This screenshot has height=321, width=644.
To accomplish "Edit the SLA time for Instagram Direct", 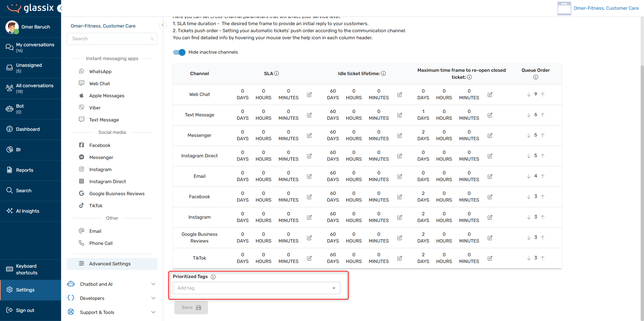I will pyautogui.click(x=309, y=156).
